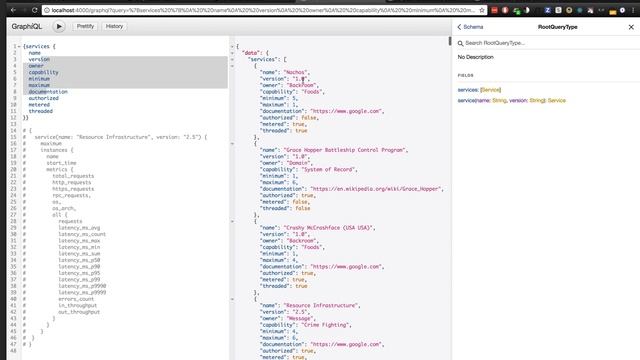Click 'metered' on query line 10
640x360 pixels.
point(39,105)
